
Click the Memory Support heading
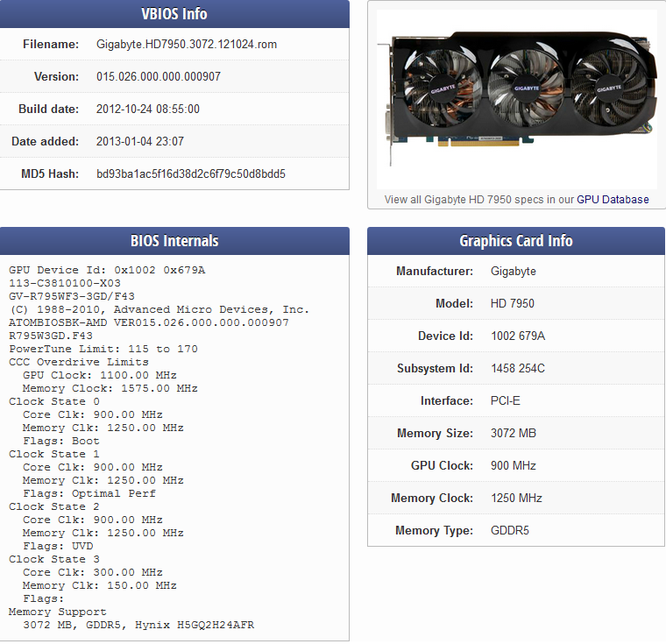coord(58,612)
